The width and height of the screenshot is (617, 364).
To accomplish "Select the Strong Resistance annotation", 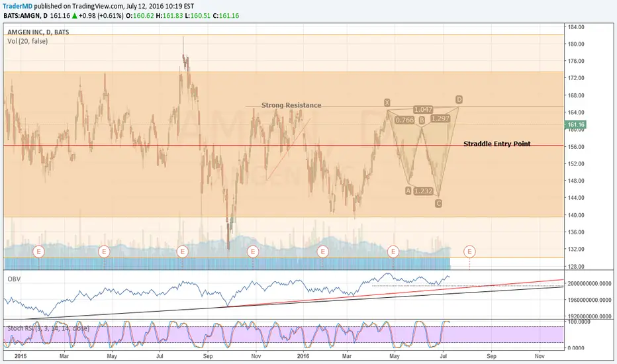I will [x=291, y=105].
